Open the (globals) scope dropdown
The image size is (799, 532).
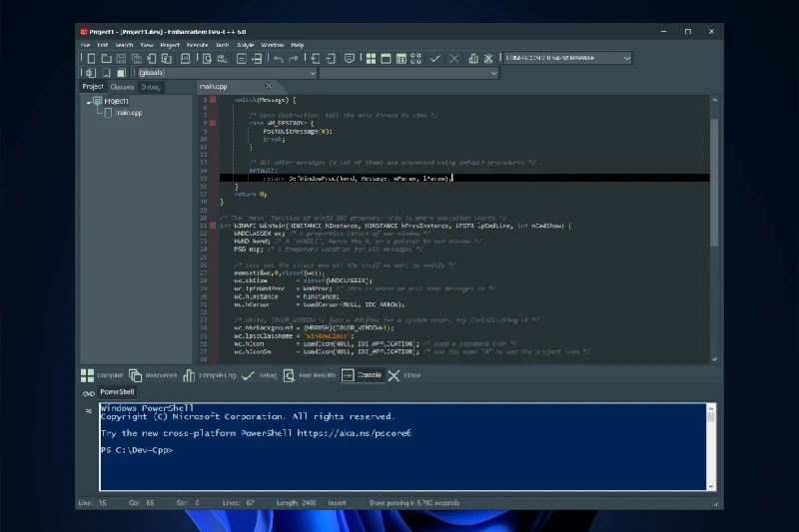tap(312, 73)
